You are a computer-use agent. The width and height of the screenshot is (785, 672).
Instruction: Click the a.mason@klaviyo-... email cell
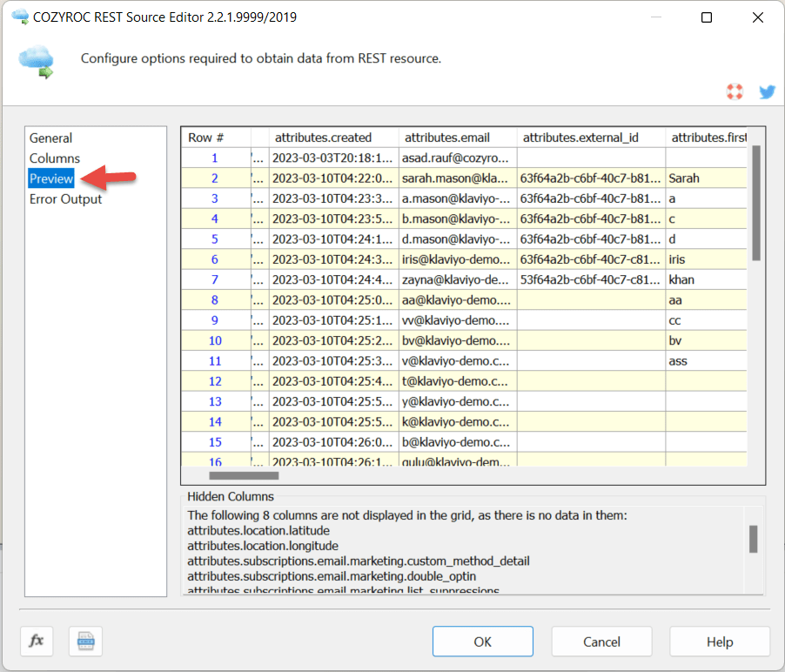coord(458,198)
